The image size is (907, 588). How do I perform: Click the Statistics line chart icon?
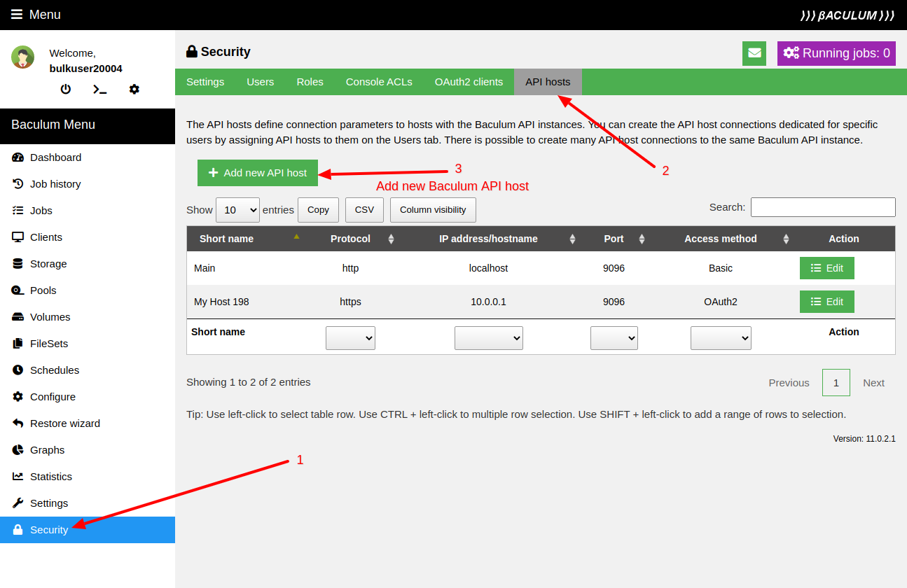coord(18,477)
